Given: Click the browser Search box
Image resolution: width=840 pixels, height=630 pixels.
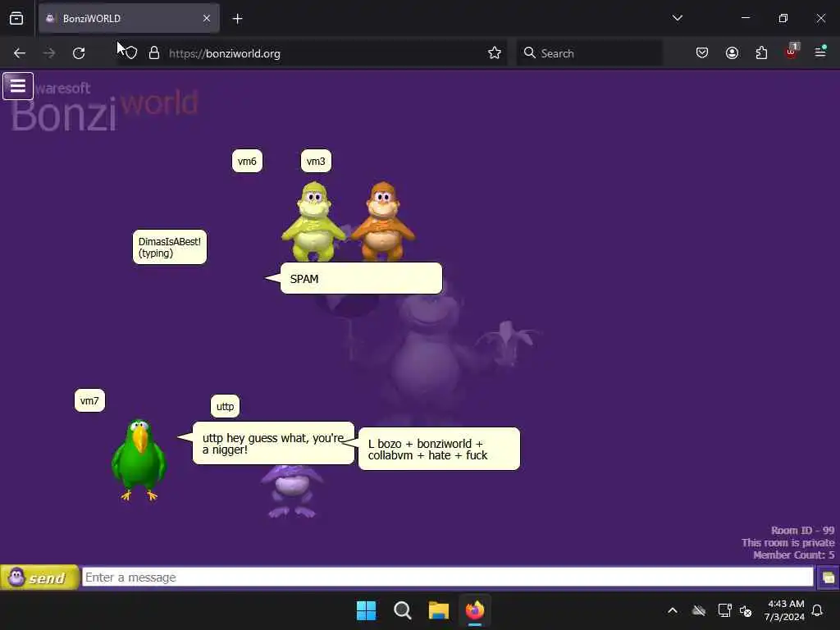Looking at the screenshot, I should coord(589,53).
